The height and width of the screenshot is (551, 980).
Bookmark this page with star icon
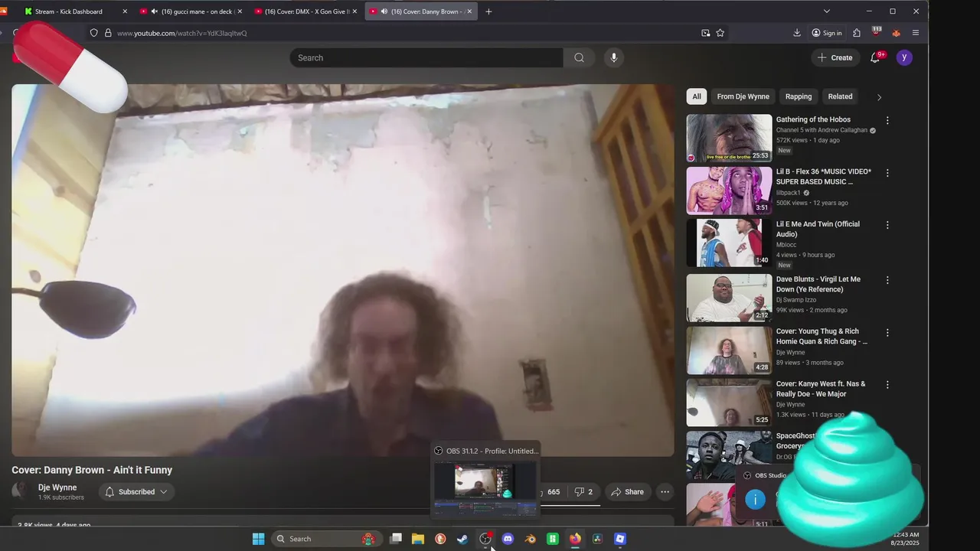720,33
